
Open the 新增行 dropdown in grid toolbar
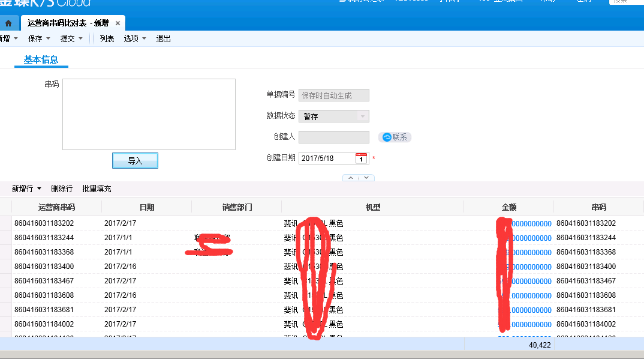pyautogui.click(x=27, y=189)
